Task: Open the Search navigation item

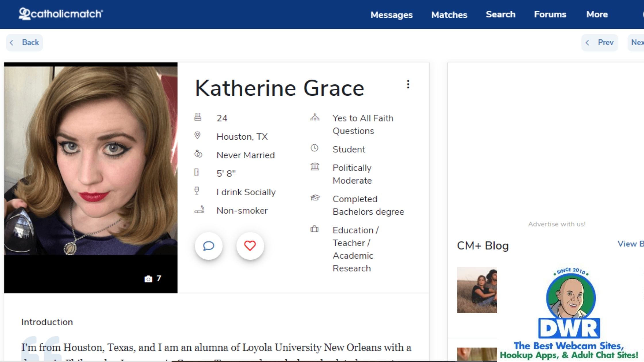Action: click(x=501, y=14)
